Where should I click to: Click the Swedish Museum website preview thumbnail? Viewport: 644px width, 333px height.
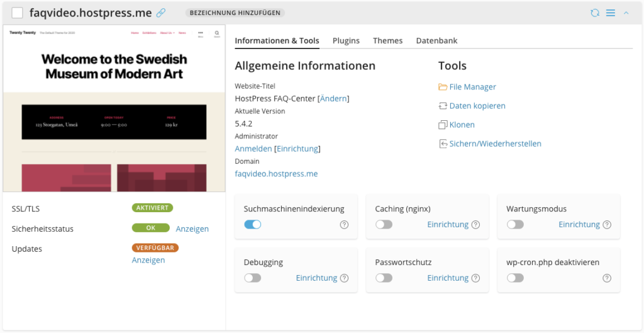click(114, 108)
